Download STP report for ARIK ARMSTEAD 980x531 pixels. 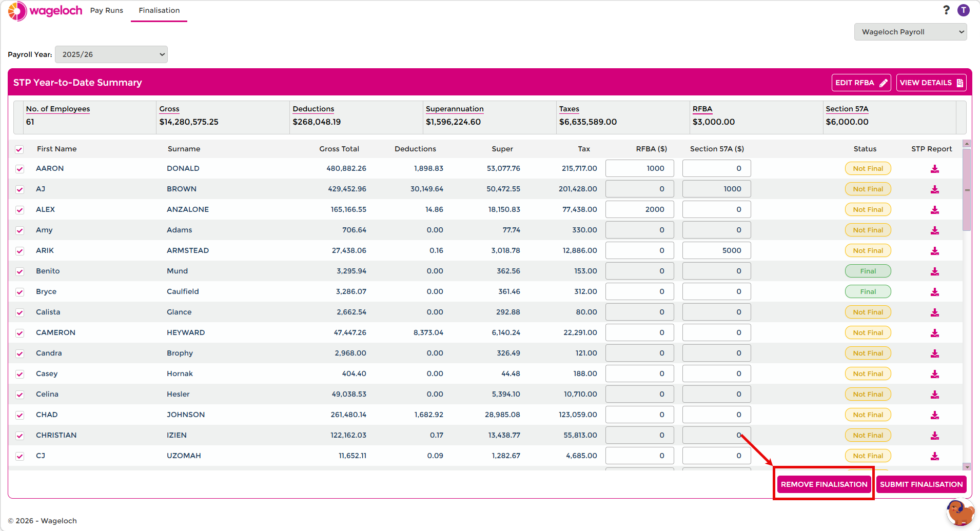click(935, 251)
